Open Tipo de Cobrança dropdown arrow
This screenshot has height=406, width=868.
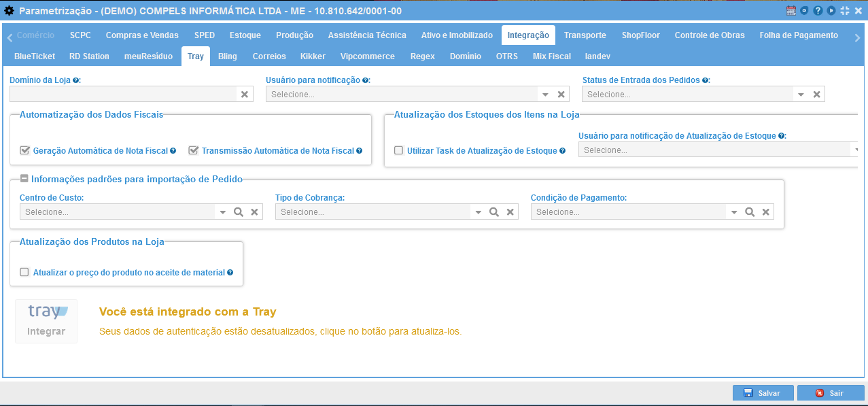click(479, 212)
